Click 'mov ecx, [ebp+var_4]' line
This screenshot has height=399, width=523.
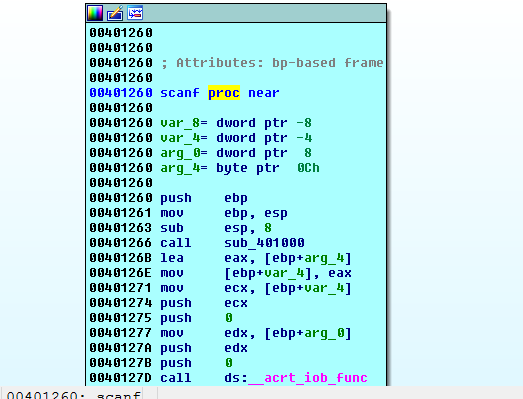(256, 288)
